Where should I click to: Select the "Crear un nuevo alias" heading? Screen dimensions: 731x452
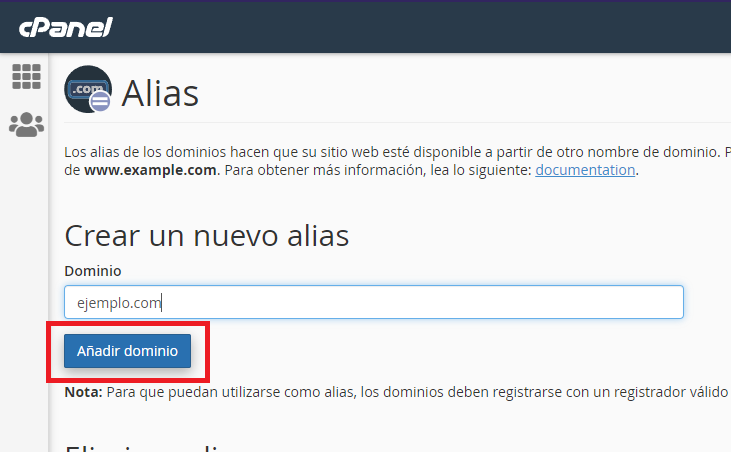(206, 236)
